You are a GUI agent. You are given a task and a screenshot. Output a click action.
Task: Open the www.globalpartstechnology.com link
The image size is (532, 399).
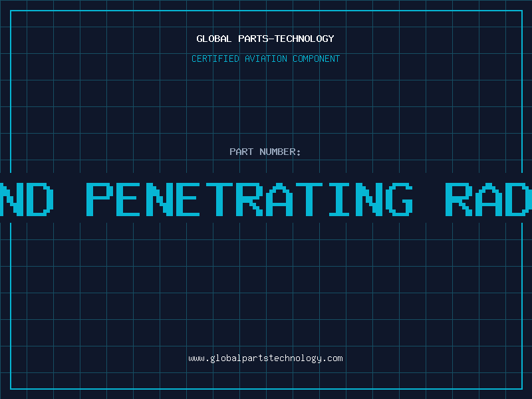[x=265, y=358]
